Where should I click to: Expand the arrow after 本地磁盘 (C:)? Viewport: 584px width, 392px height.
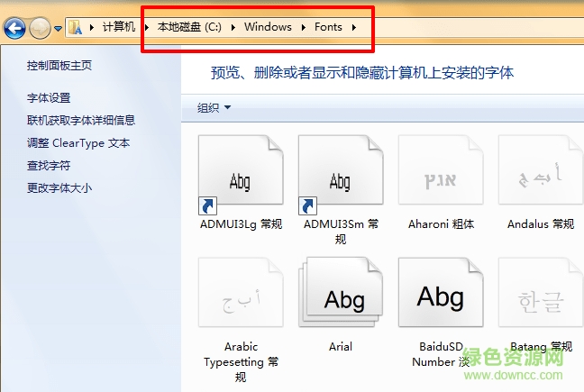233,27
